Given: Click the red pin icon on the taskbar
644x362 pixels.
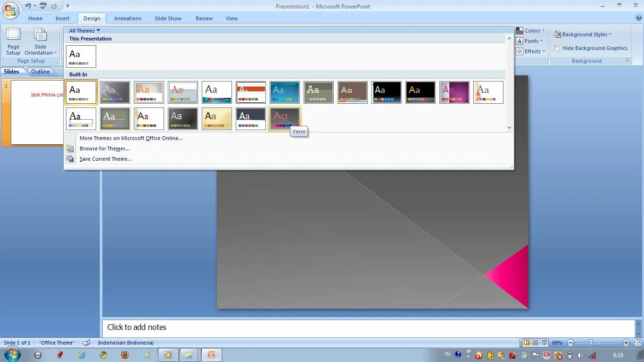Looking at the screenshot, I should click(60, 355).
